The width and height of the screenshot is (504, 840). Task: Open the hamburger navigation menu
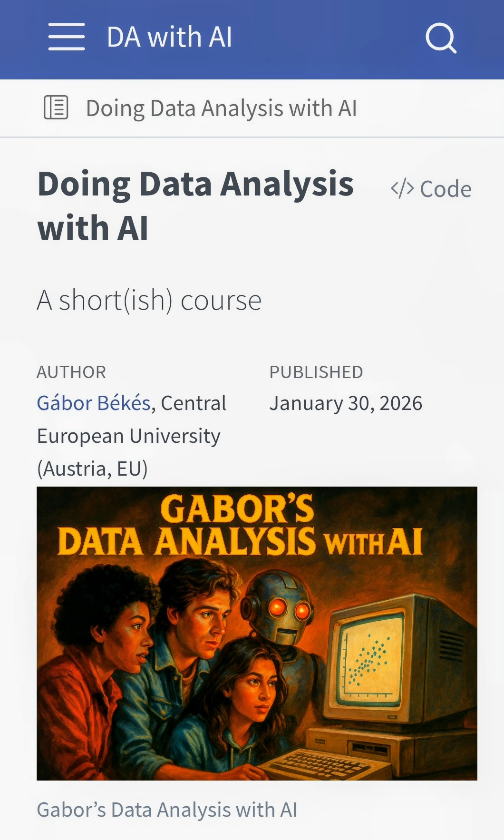pos(67,37)
